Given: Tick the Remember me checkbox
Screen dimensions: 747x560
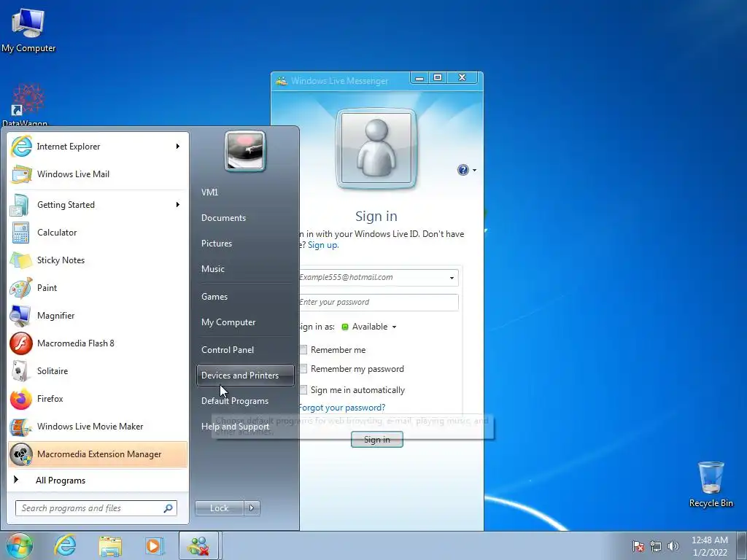Looking at the screenshot, I should 303,350.
